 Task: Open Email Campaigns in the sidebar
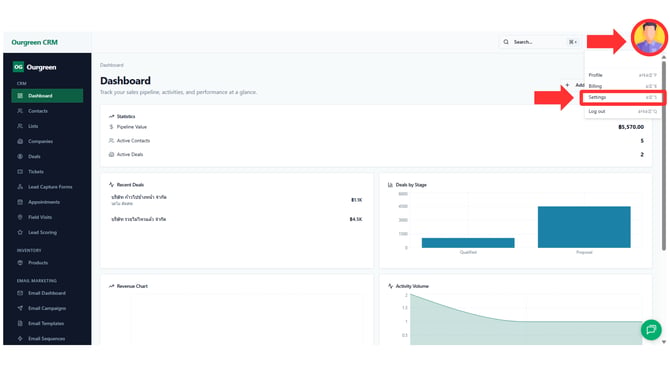47,308
